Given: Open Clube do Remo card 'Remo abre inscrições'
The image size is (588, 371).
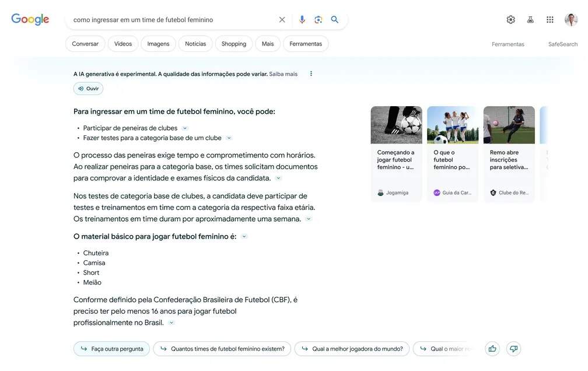Looking at the screenshot, I should (509, 154).
